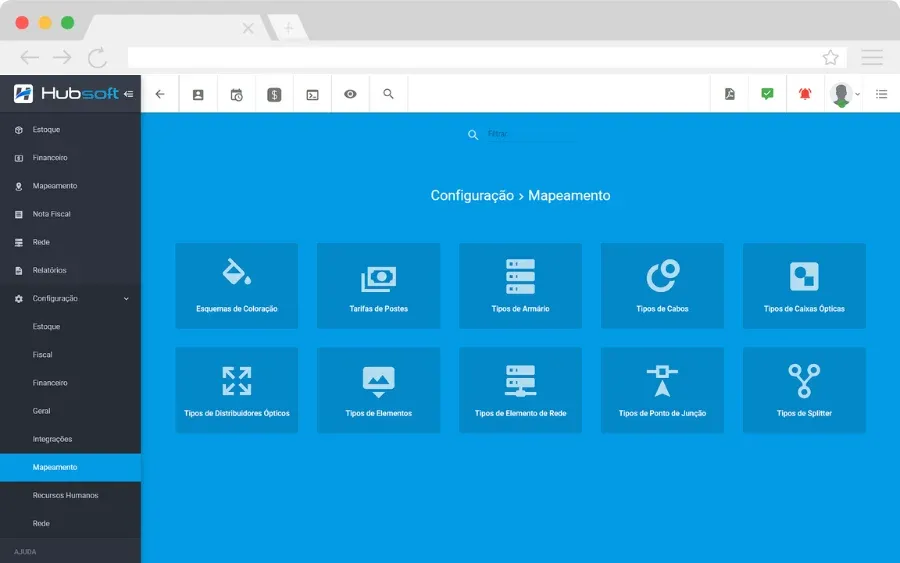
Task: Select Integrações under Configuração
Action: point(70,439)
